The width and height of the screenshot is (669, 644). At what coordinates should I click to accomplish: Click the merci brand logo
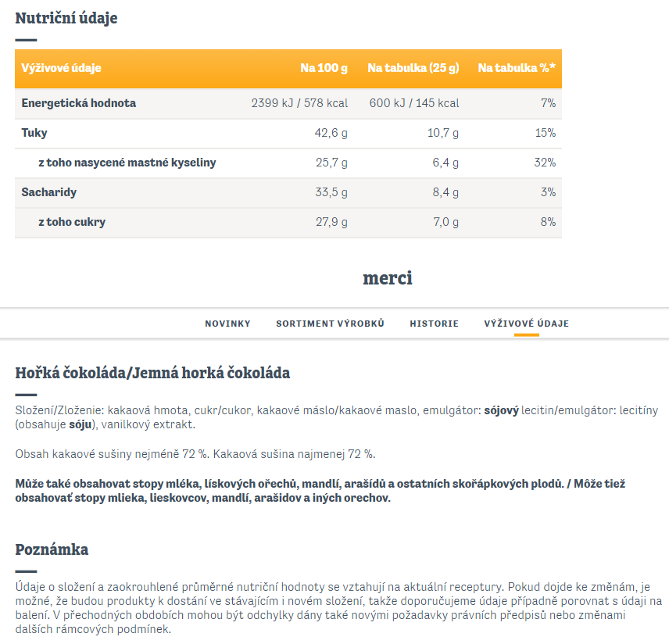tap(388, 278)
